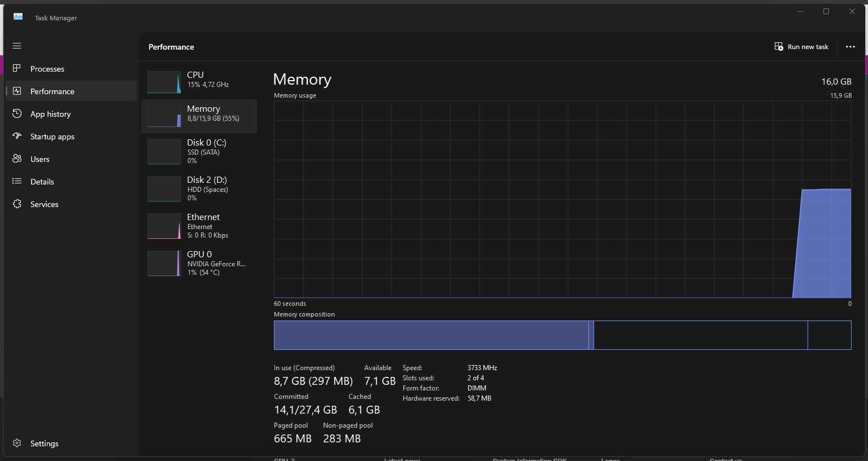Toggle the hamburger navigation menu

(x=17, y=46)
